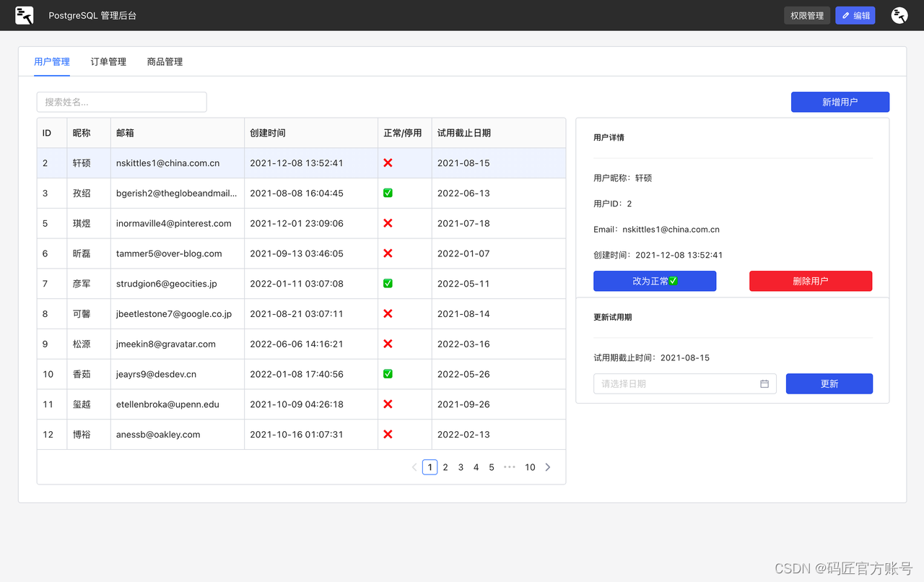The image size is (924, 582).
Task: Click the 新增用户 button
Action: point(840,102)
